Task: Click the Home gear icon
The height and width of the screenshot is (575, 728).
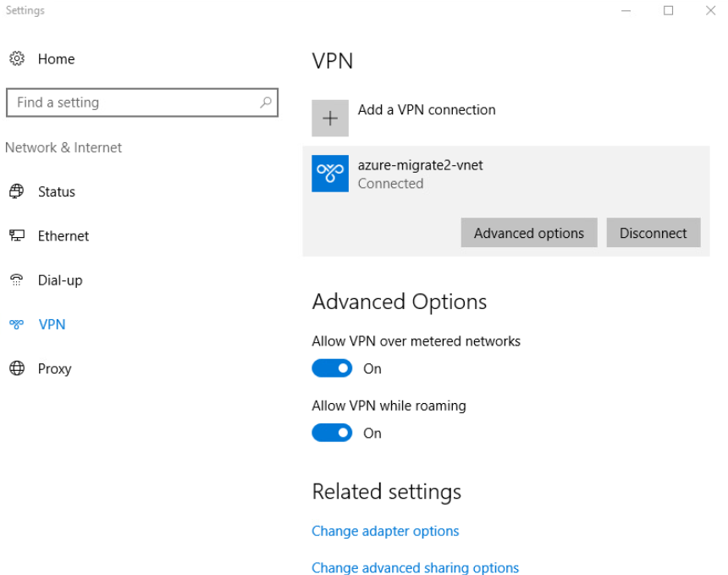Action: pyautogui.click(x=17, y=58)
